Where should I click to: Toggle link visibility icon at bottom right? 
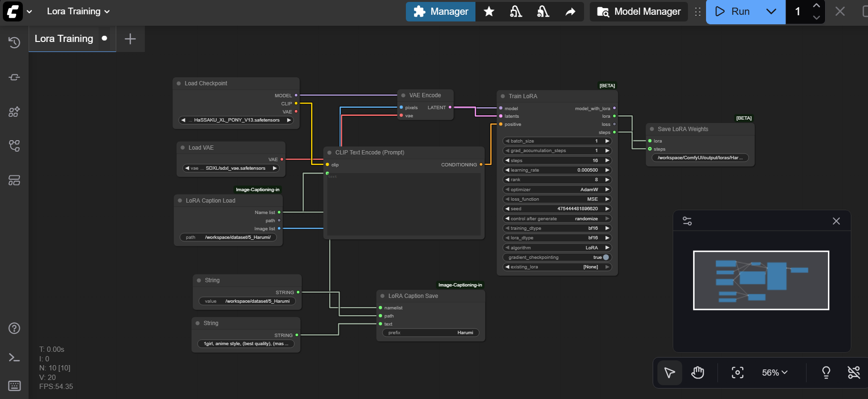854,373
